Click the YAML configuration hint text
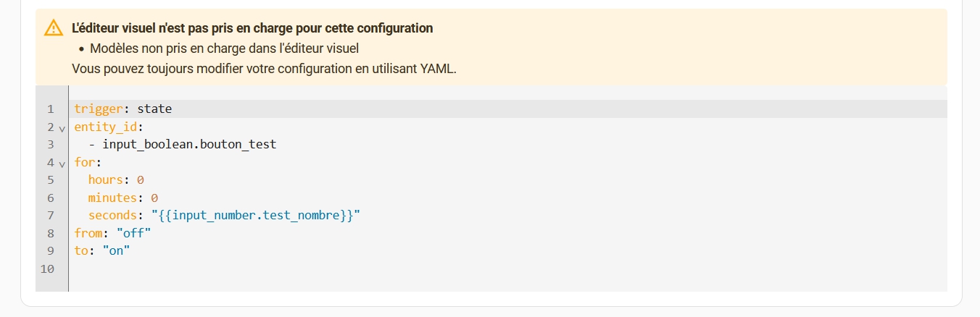Screen dimensions: 980x317 coord(264,69)
